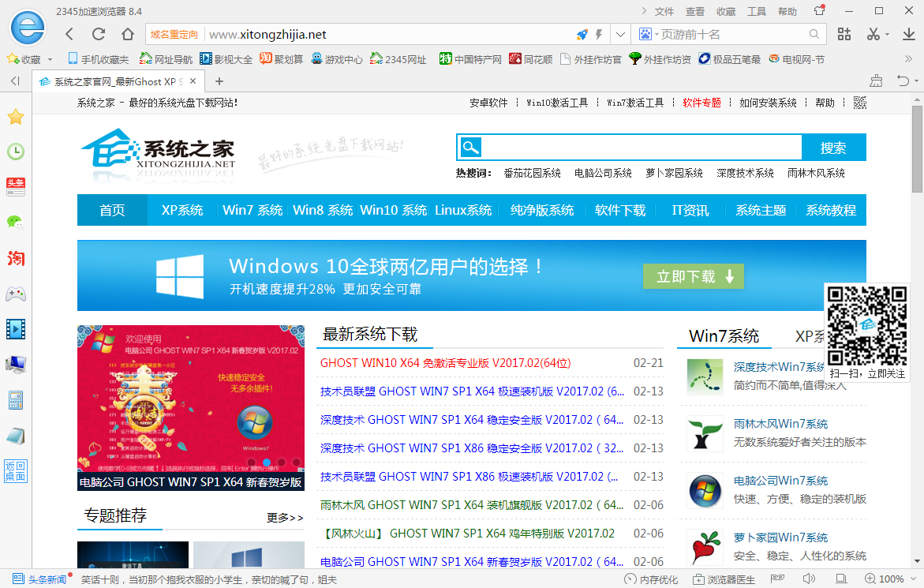The height and width of the screenshot is (588, 924).
Task: Open the sidebar history clock icon
Action: (15, 152)
